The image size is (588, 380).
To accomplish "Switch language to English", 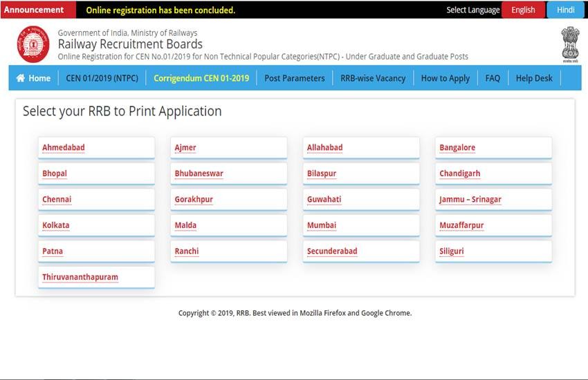I will tap(522, 10).
